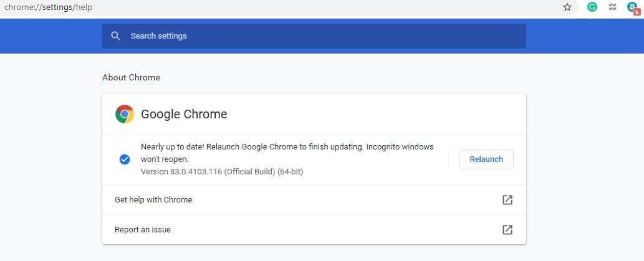Click the version number text
The height and width of the screenshot is (261, 644).
[222, 171]
